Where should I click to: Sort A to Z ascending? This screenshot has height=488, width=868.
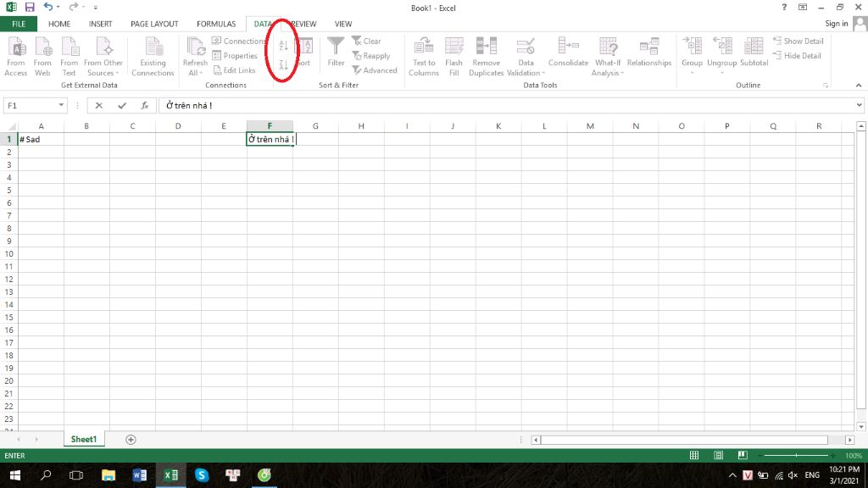tap(283, 46)
